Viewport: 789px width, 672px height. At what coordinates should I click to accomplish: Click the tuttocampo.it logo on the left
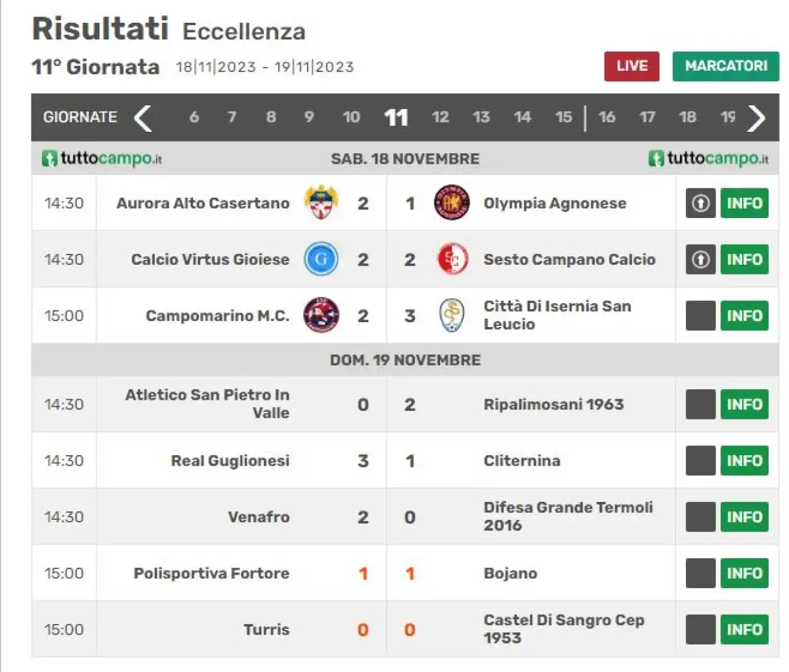tap(102, 158)
